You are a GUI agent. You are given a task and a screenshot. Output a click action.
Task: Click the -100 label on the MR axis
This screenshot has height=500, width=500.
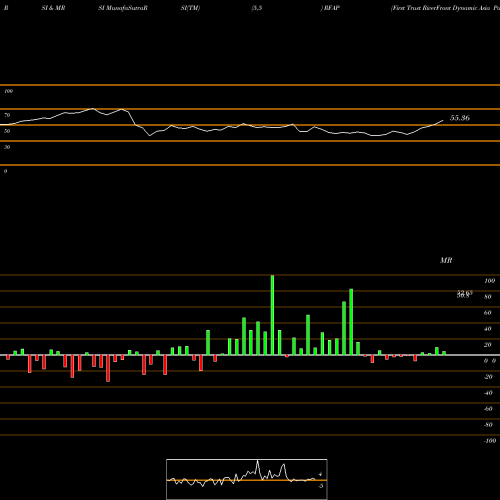tap(490, 441)
